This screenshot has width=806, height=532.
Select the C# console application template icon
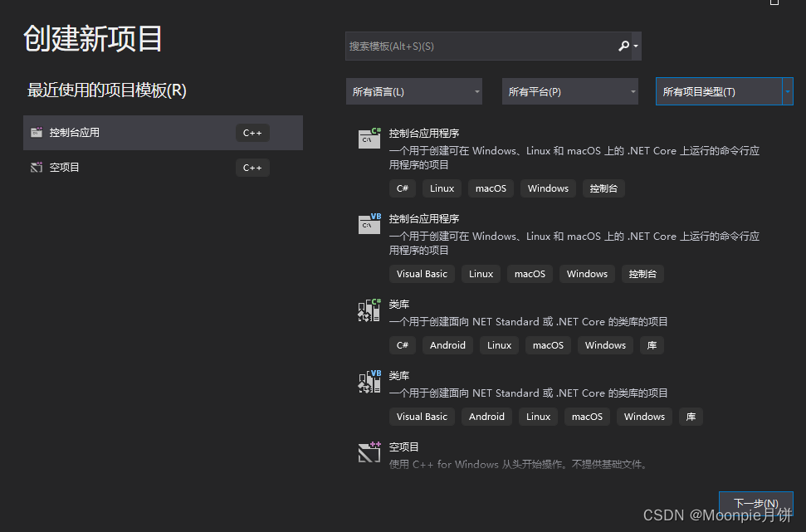(369, 139)
